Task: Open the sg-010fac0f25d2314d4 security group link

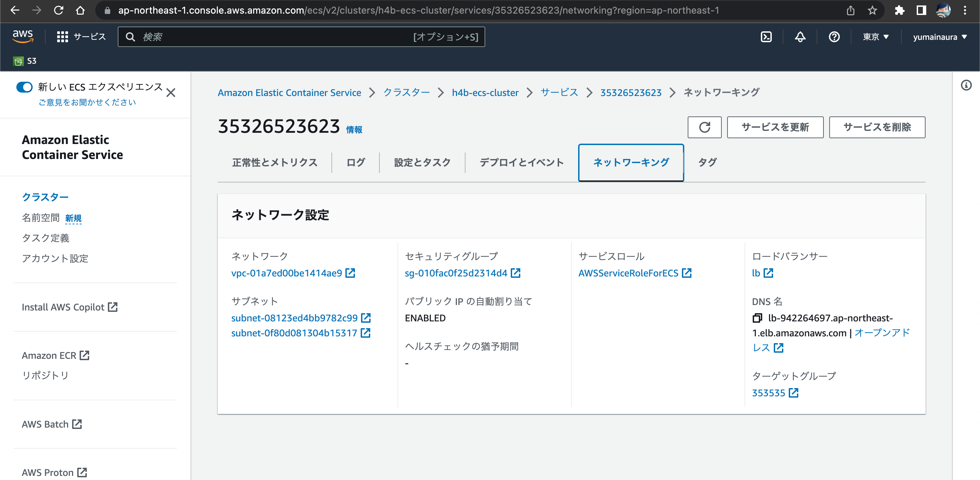Action: point(456,273)
